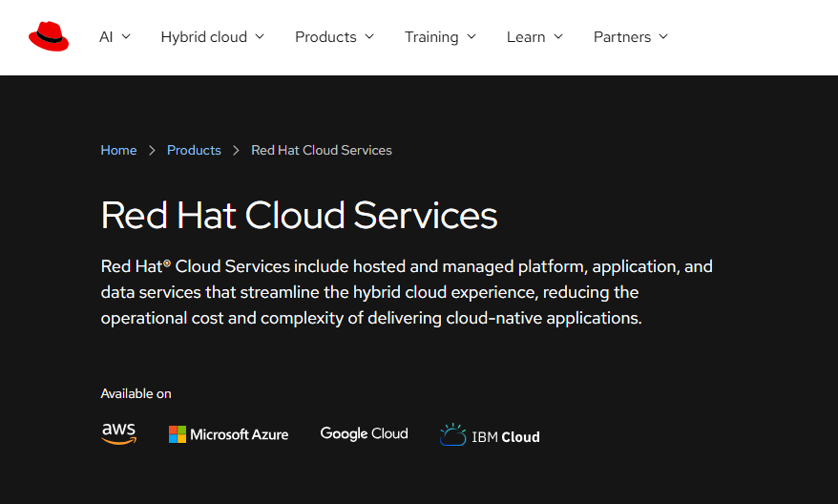Click Red Hat Cloud Services breadcrumb text
The image size is (838, 504).
point(322,150)
